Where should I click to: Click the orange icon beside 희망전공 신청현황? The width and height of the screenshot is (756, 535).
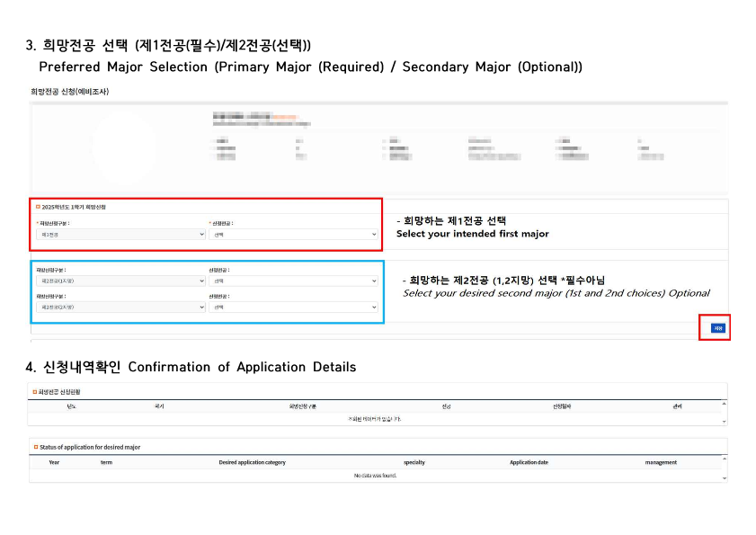[35, 392]
